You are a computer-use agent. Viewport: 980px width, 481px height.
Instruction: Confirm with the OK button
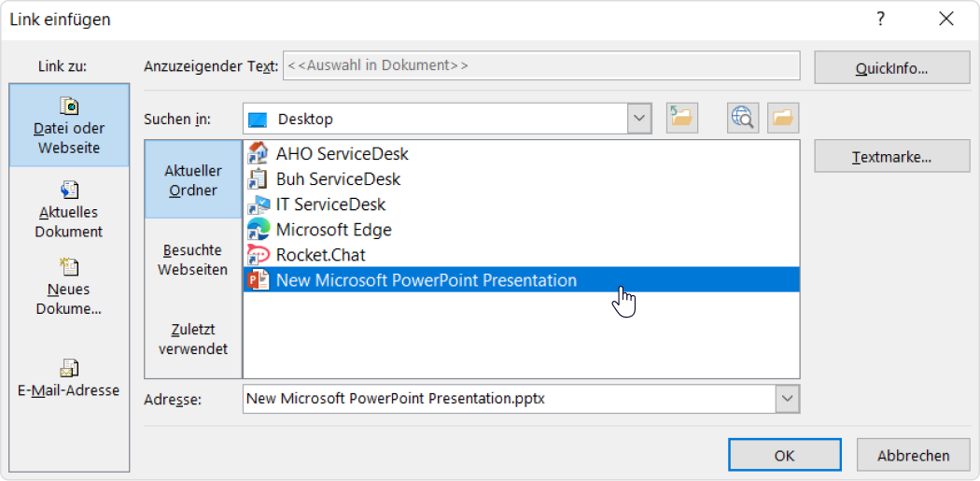(x=784, y=455)
